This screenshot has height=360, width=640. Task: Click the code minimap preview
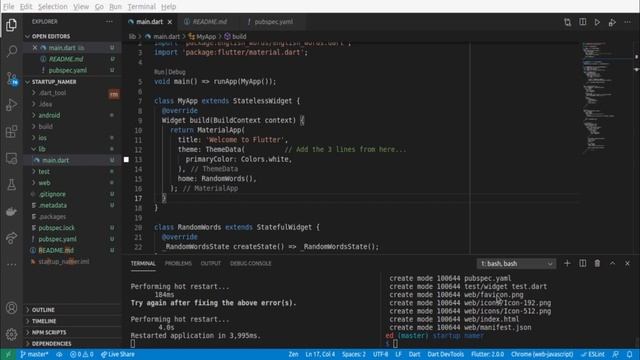click(x=606, y=98)
